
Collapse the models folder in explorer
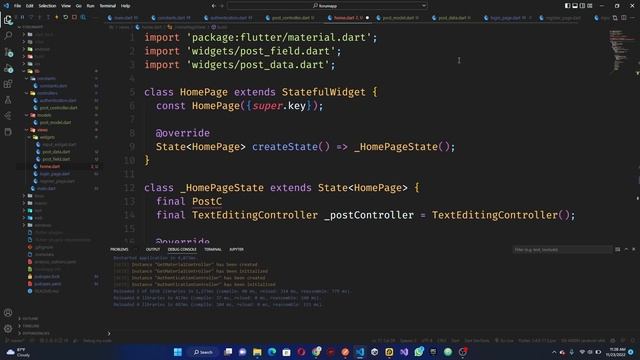44,115
